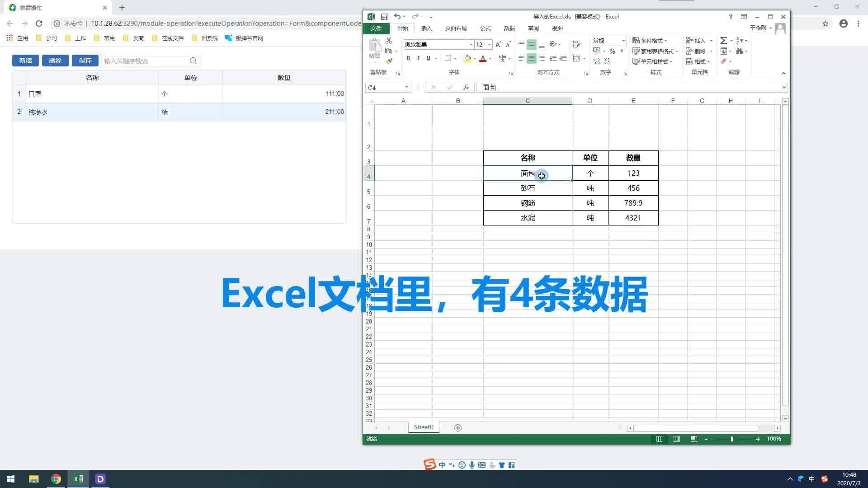The width and height of the screenshot is (868, 488).
Task: Switch to the 公式 ribbon tab
Action: click(x=485, y=28)
